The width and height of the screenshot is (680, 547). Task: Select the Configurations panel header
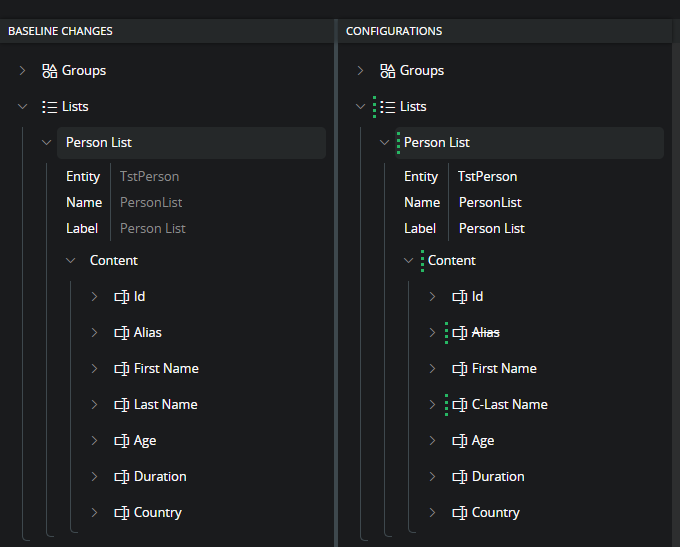pyautogui.click(x=394, y=31)
